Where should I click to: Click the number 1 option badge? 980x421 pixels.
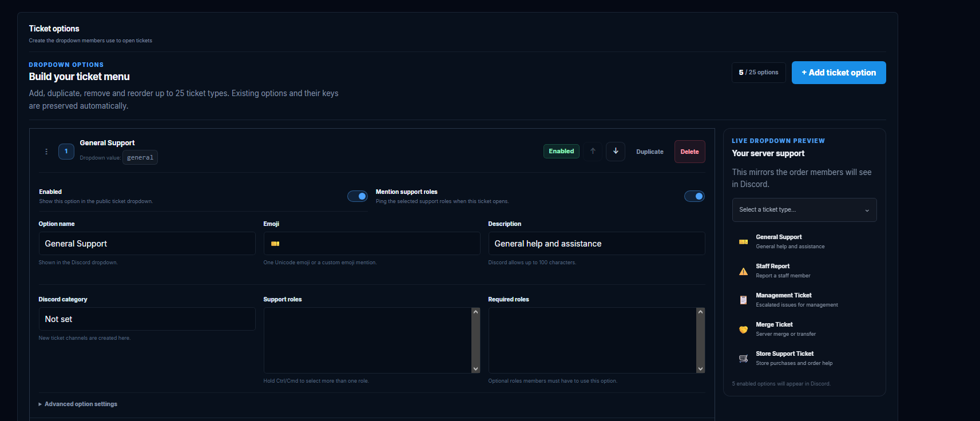click(66, 152)
